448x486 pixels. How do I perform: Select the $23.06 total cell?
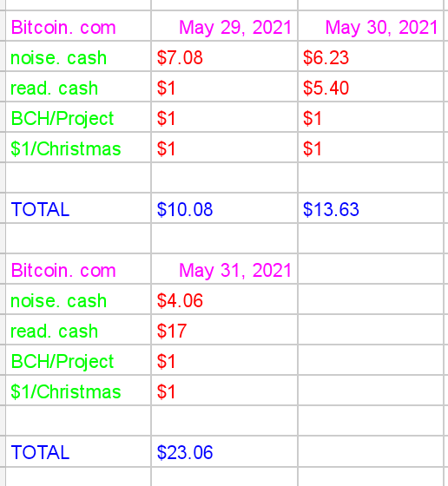225,451
